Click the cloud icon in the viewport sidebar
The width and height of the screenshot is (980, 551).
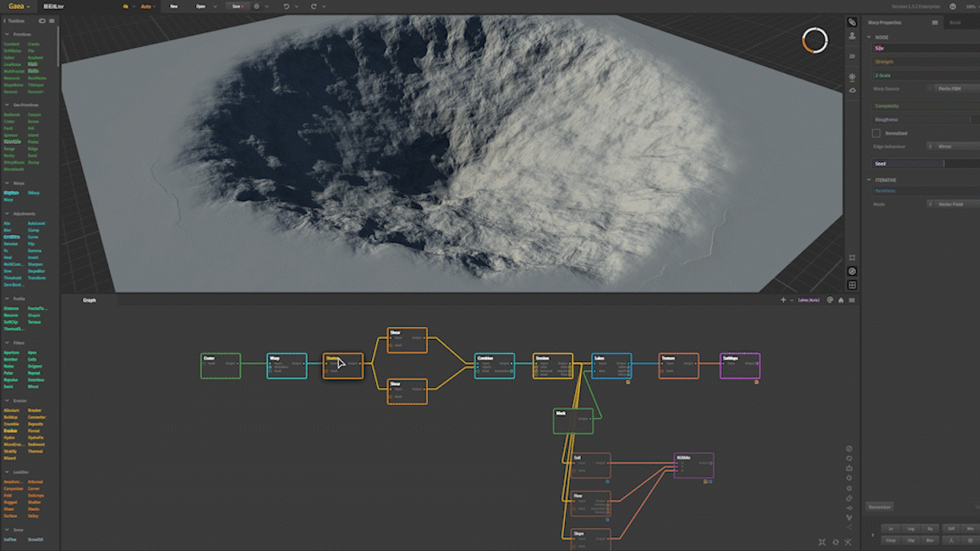tap(852, 90)
